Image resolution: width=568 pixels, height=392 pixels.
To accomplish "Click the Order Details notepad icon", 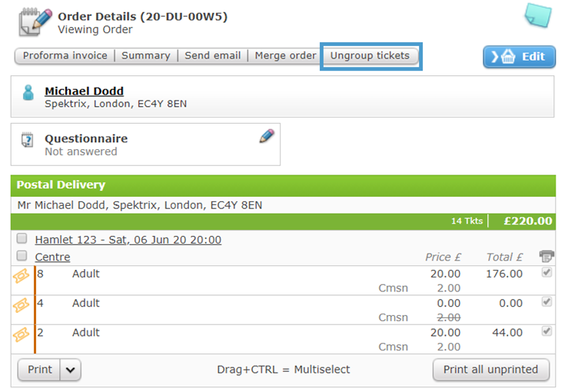I will tap(35, 22).
